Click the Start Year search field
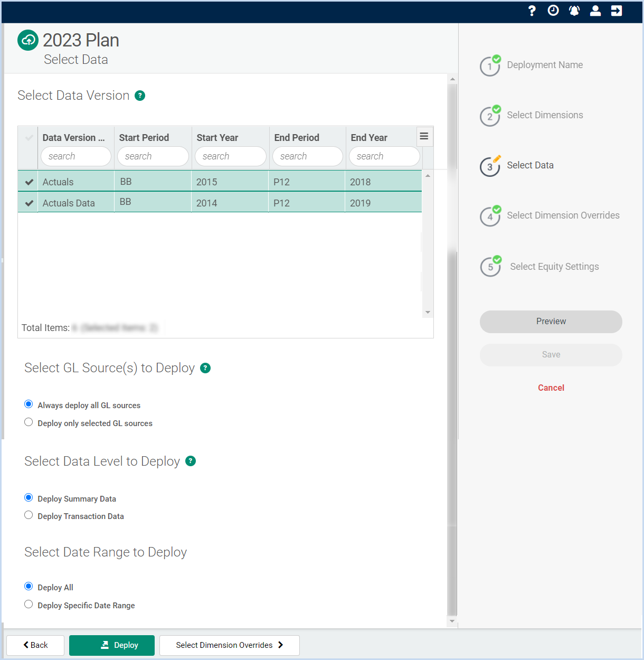 tap(231, 156)
